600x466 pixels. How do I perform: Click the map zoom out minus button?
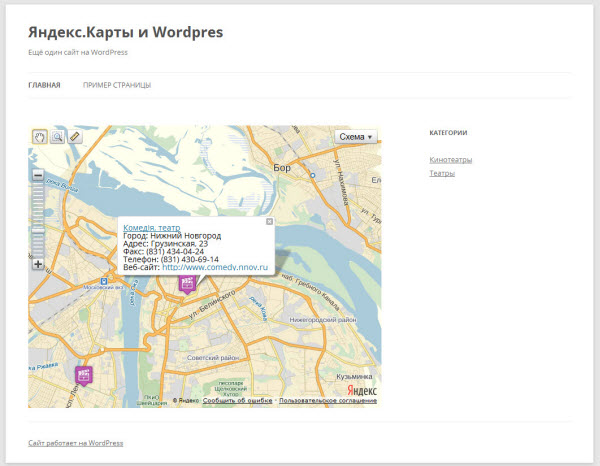click(x=38, y=175)
